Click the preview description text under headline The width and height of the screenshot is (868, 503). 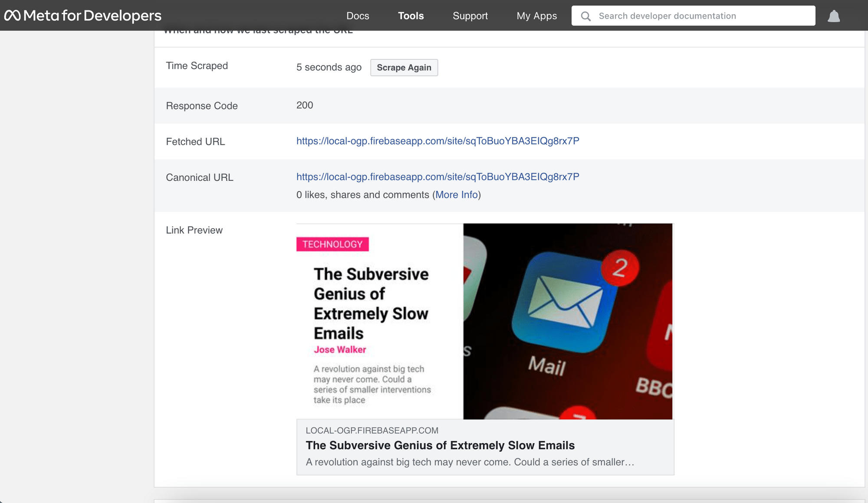point(470,462)
